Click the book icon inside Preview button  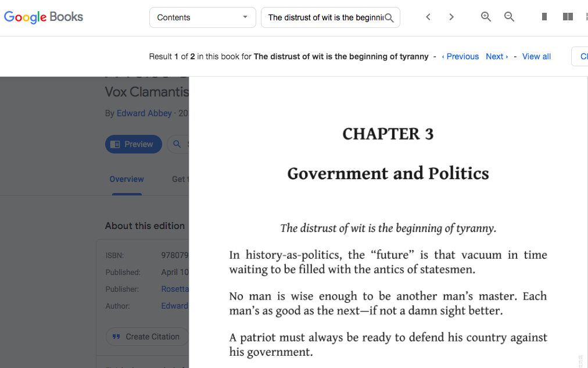click(x=115, y=144)
